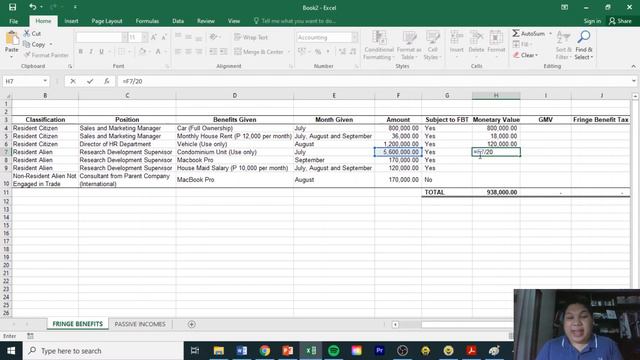
Task: Toggle Italic formatting
Action: [x=91, y=51]
